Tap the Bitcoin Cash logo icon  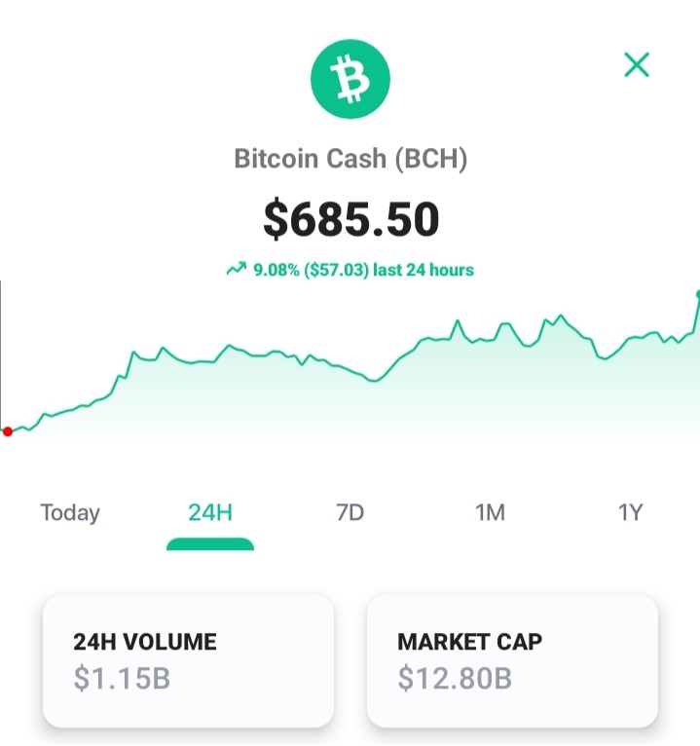[350, 79]
